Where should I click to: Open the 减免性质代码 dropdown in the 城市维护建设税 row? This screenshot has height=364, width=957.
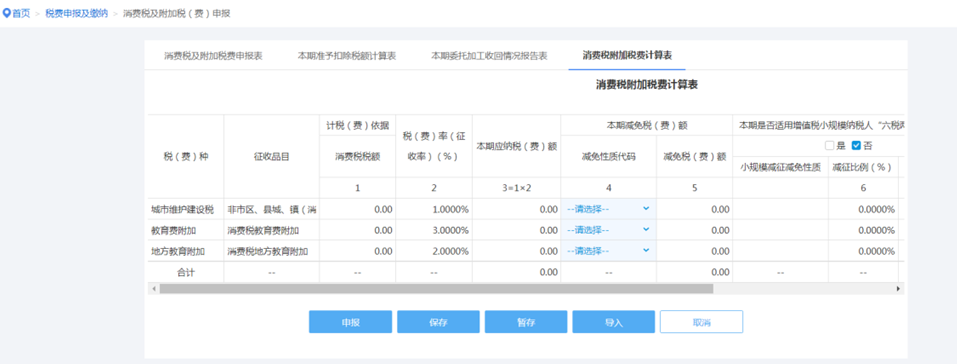pos(609,209)
